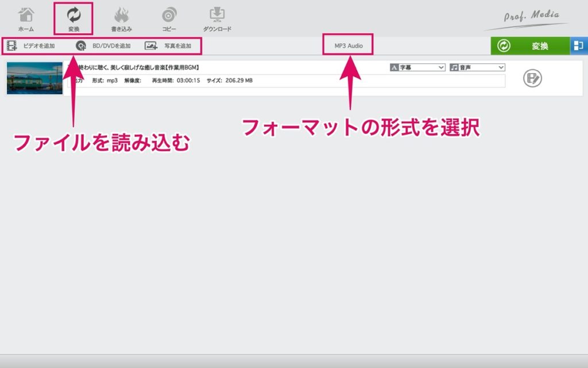588x368 pixels.
Task: Open the edit video pencil icon
Action: point(532,78)
